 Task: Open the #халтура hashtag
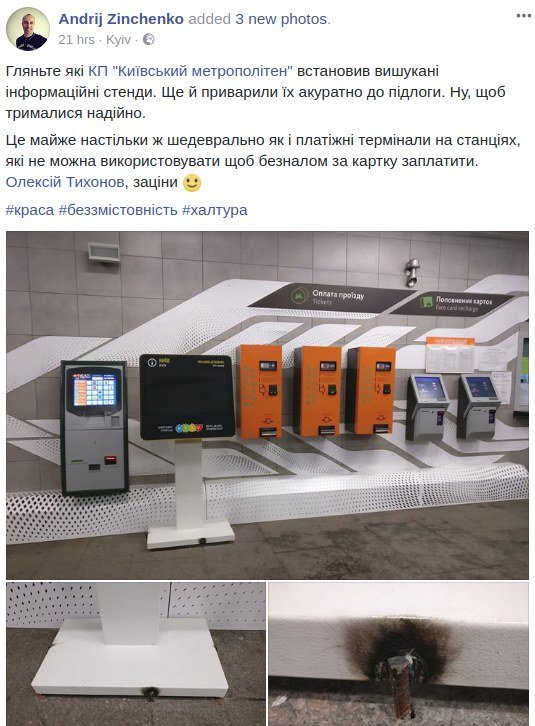214,210
